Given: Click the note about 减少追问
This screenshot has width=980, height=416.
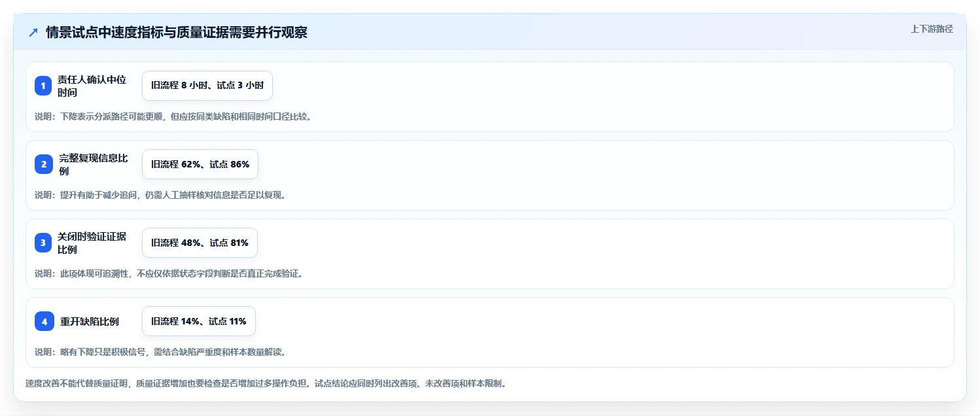Looking at the screenshot, I should [x=160, y=195].
